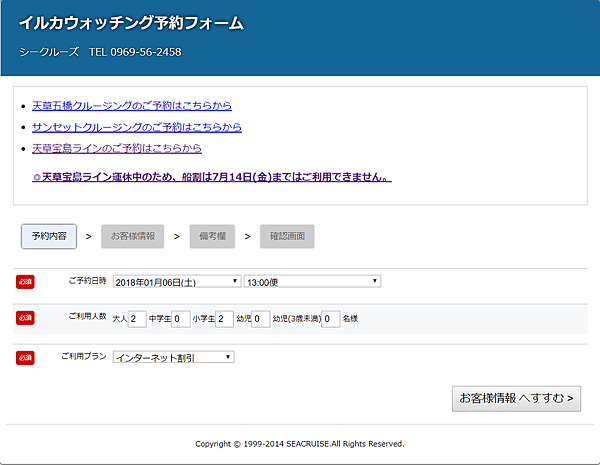The height and width of the screenshot is (465, 600).
Task: Click the 幼児(3歳未満) count input
Action: (331, 319)
